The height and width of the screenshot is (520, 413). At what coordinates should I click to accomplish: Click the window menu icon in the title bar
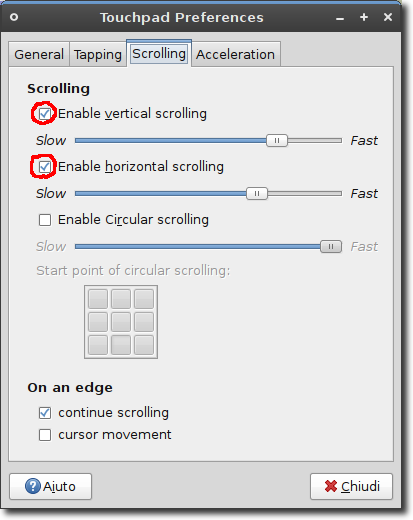click(x=14, y=17)
